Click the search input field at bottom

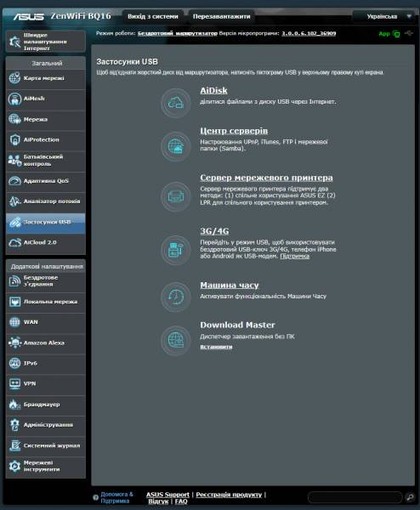pos(355,497)
